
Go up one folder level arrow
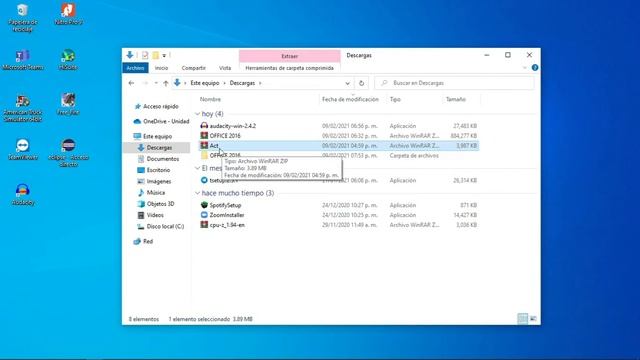pyautogui.click(x=166, y=83)
